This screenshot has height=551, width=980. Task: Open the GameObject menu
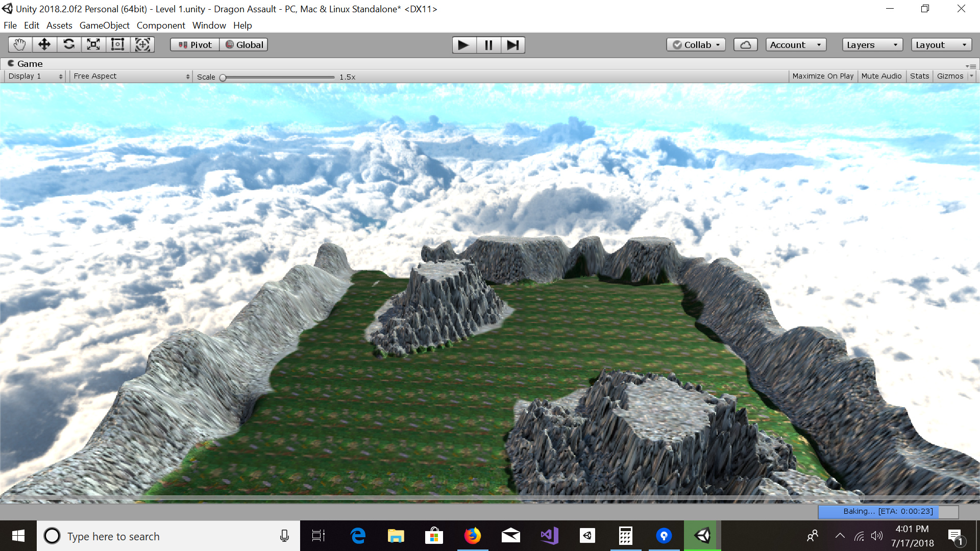coord(104,26)
